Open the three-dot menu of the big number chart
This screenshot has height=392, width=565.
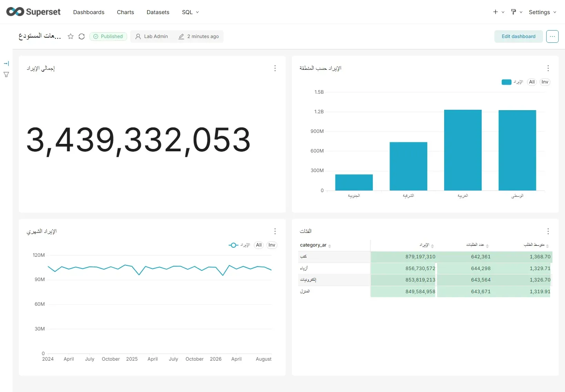click(x=275, y=68)
